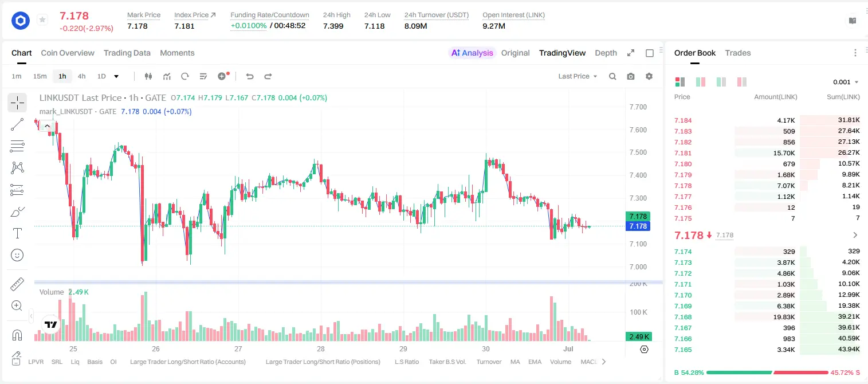This screenshot has width=868, height=384.
Task: Open chart settings gear icon
Action: [x=649, y=76]
